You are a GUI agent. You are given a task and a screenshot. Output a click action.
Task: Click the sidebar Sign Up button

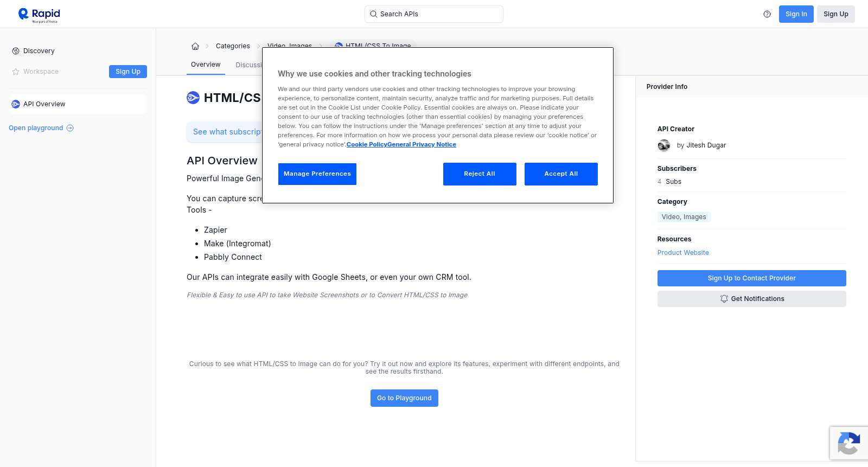128,72
